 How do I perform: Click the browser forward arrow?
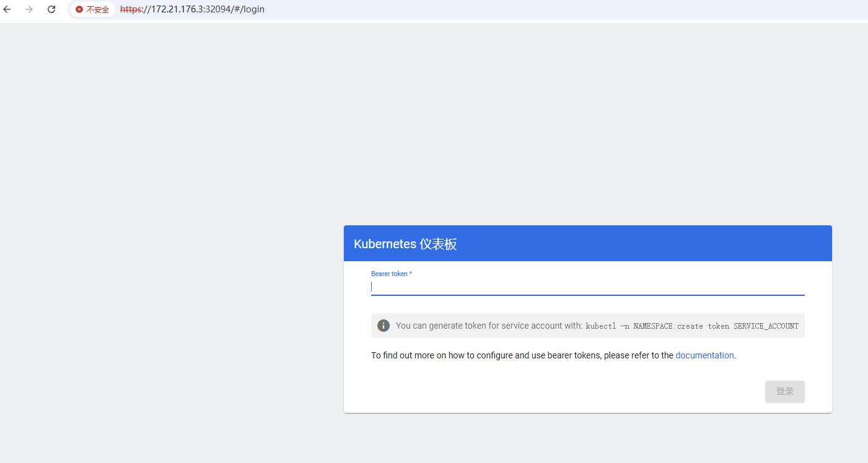click(x=29, y=9)
